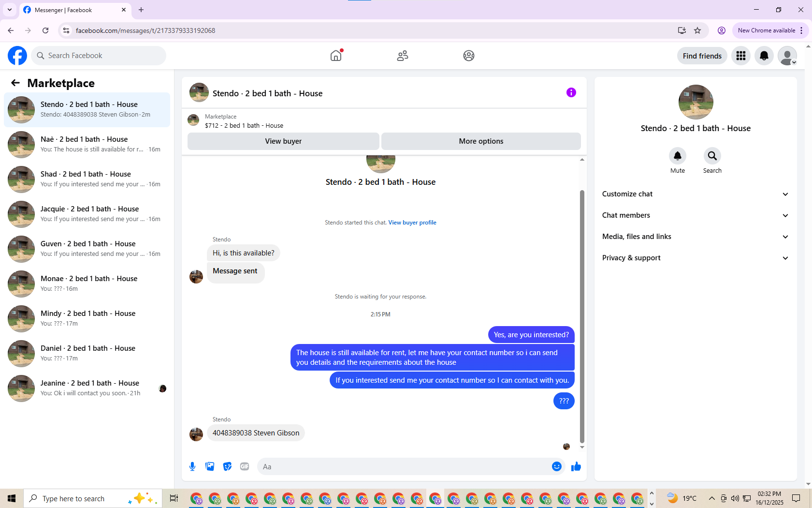Open a new browser tab
Screen dimensions: 812x508
click(x=141, y=10)
